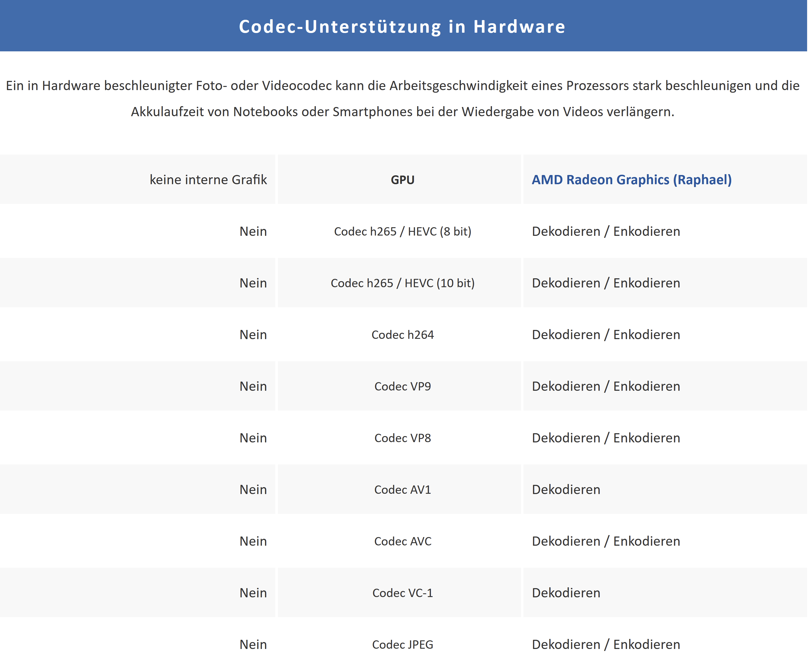Viewport: 812px width, 657px height.
Task: Select the Codec h265 / HEVC (10 bit) cell
Action: [x=402, y=283]
